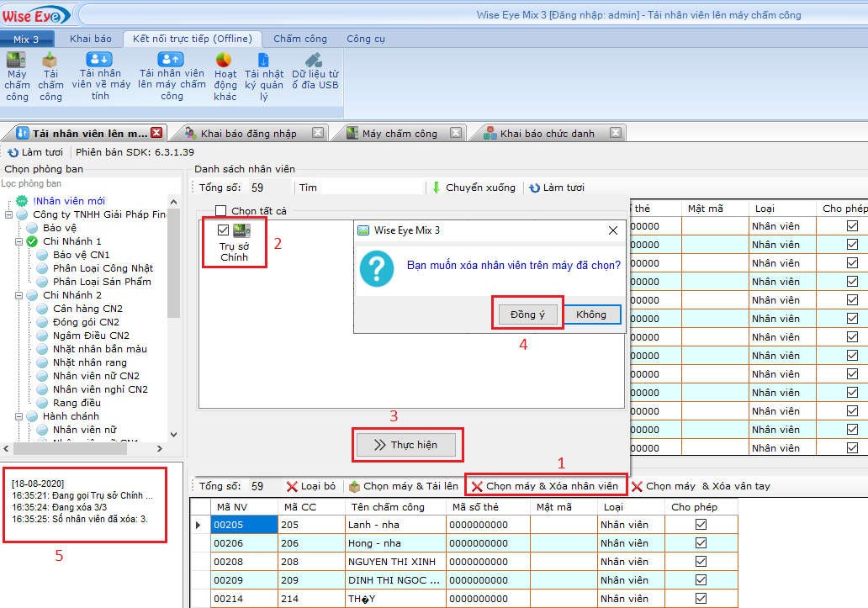
Task: Click the Chuyển xuống green arrow
Action: coord(436,188)
